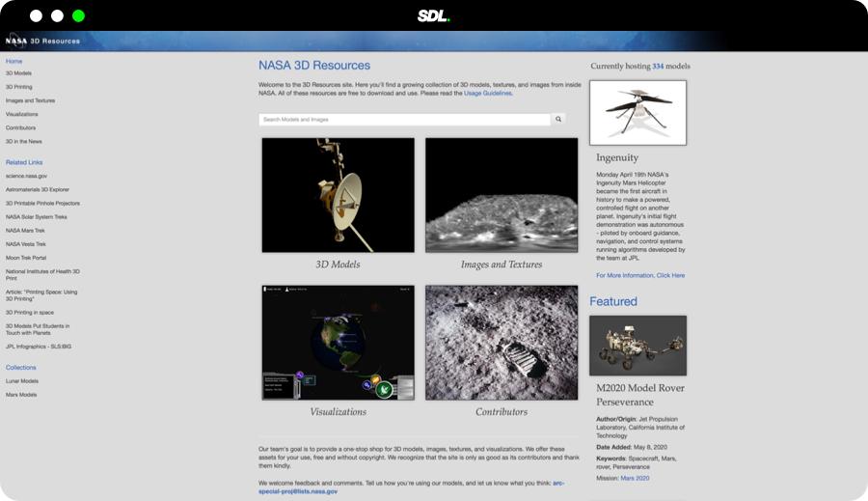Open NASA Solar System Treks link
The height and width of the screenshot is (501, 868).
(x=36, y=217)
